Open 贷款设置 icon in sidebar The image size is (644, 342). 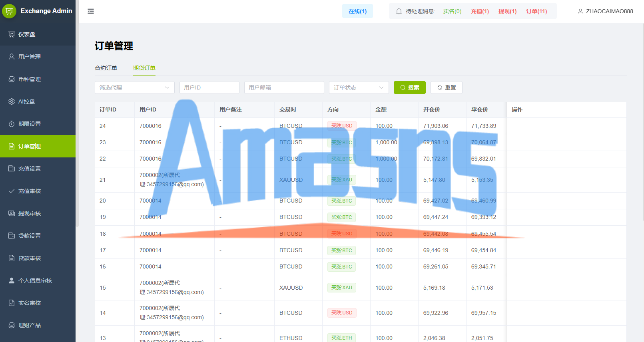[x=12, y=236]
